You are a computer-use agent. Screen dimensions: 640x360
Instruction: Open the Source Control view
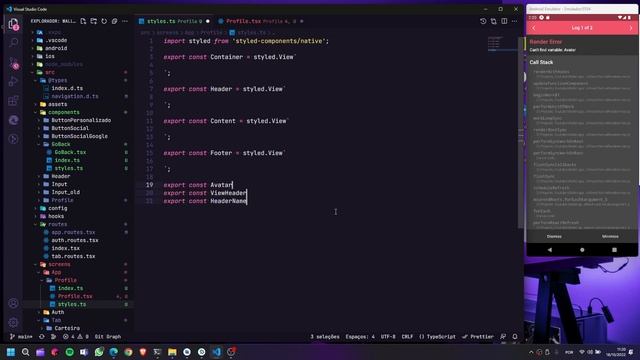pos(13,62)
